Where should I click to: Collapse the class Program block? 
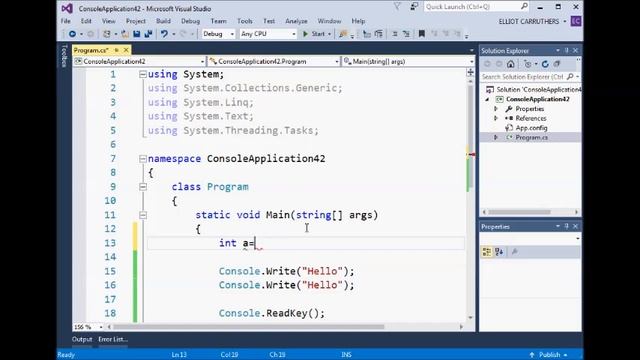point(142,187)
